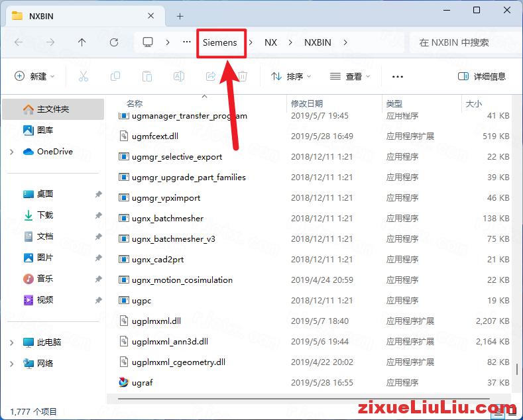Screen dimensions: 523x420
Task: Select the ugraf application icon
Action: 124,382
